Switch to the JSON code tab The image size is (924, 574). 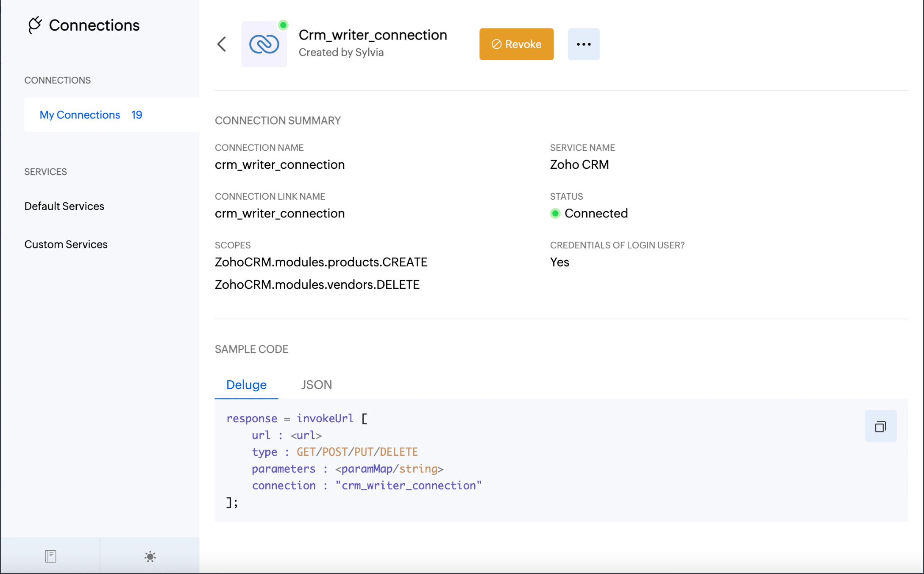(x=316, y=385)
